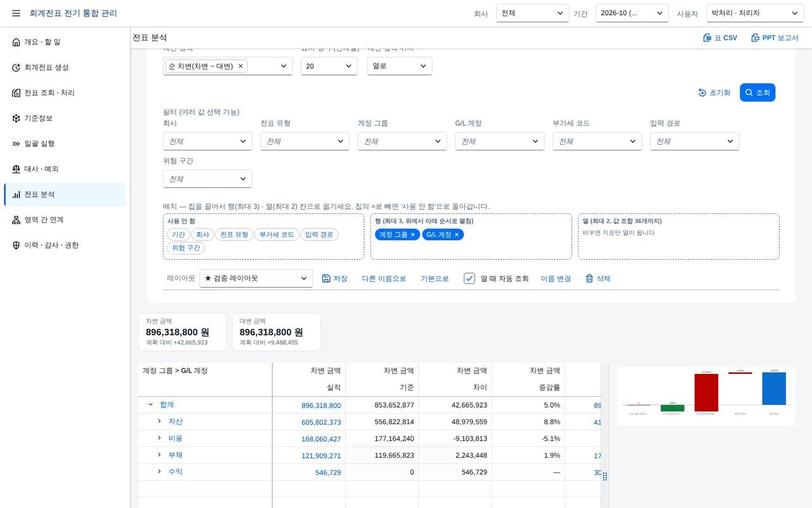Screen dimensions: 812x508
Task: Open 영역 간 연계 in sidebar
Action: (x=65, y=220)
